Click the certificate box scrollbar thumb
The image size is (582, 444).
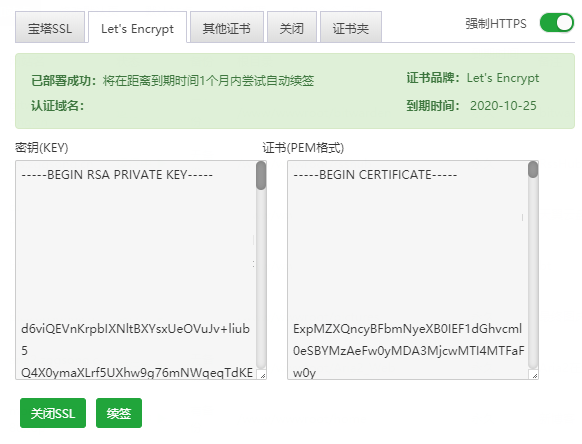pyautogui.click(x=533, y=170)
